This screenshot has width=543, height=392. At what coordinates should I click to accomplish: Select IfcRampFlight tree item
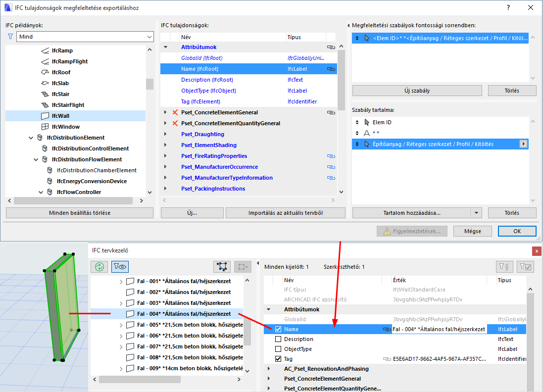pos(70,61)
